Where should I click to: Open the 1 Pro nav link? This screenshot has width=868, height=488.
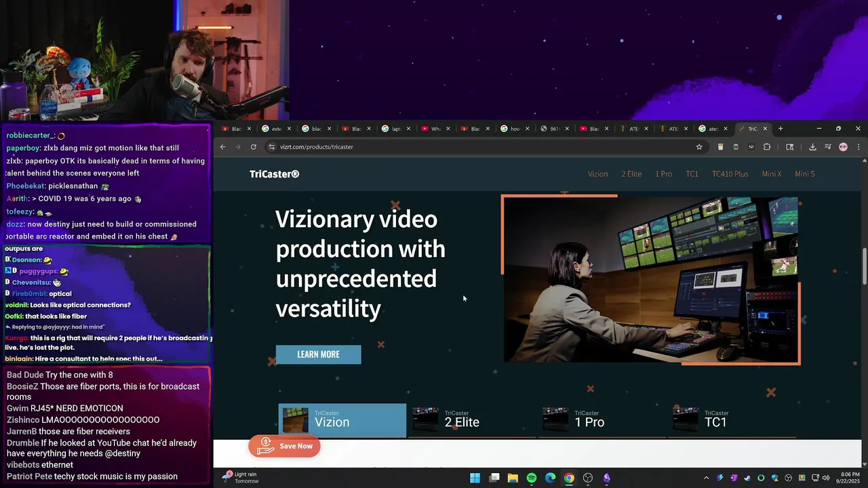[x=663, y=174]
